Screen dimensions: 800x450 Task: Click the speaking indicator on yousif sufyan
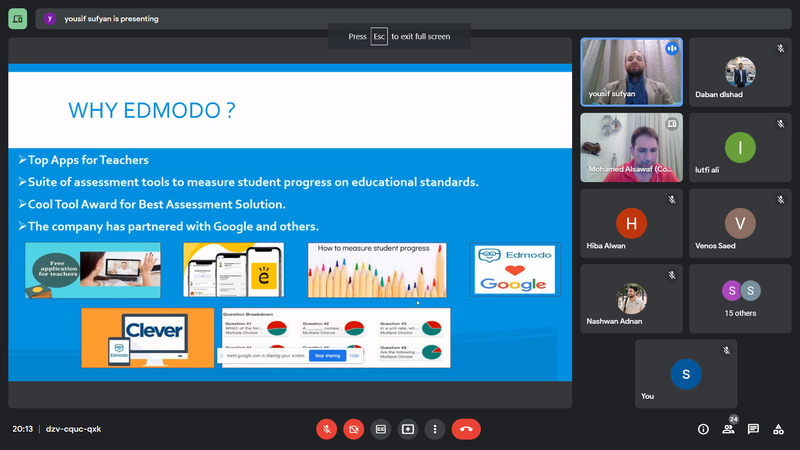coord(672,48)
